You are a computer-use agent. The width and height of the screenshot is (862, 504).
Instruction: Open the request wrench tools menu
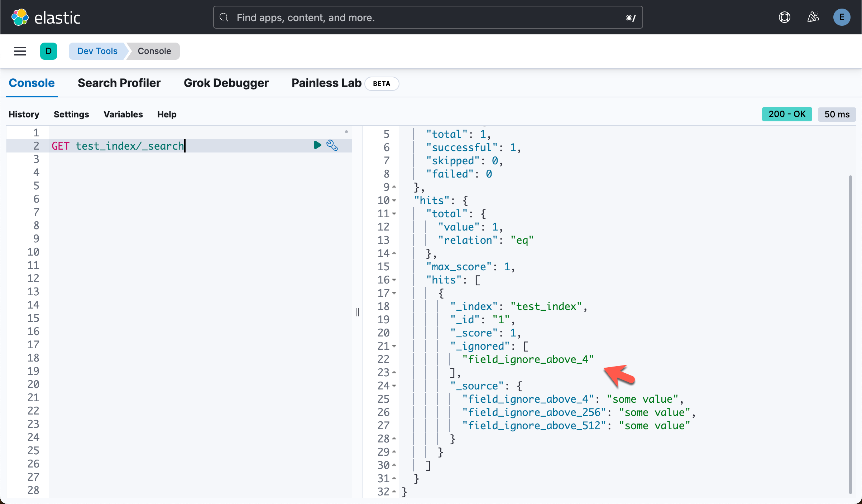pyautogui.click(x=332, y=145)
